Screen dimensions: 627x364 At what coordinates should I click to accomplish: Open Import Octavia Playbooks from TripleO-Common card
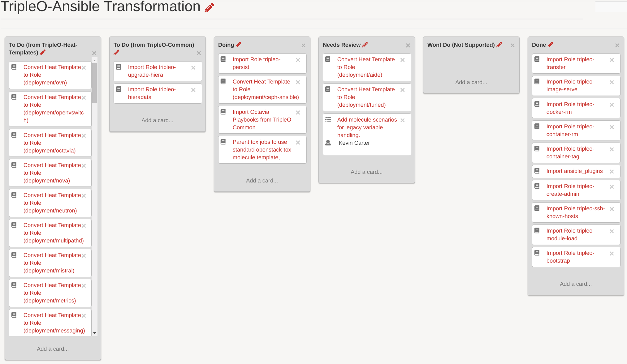pyautogui.click(x=262, y=120)
